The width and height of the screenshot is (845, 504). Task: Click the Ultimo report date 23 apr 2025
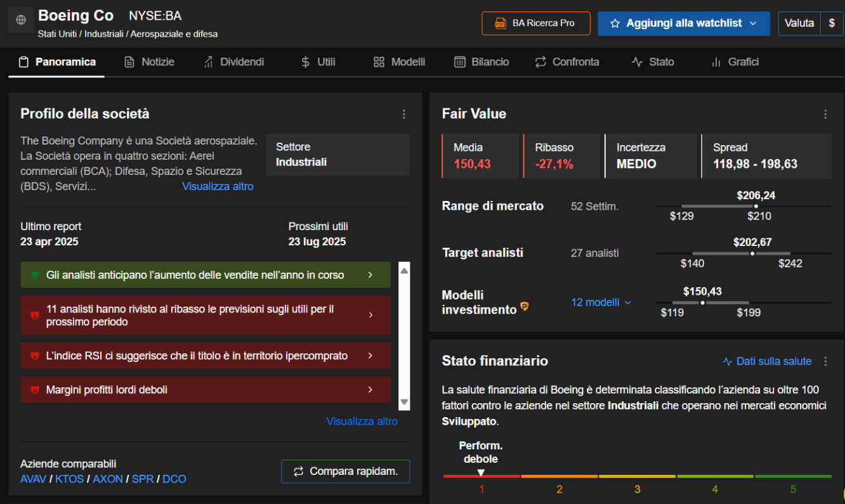click(x=49, y=242)
